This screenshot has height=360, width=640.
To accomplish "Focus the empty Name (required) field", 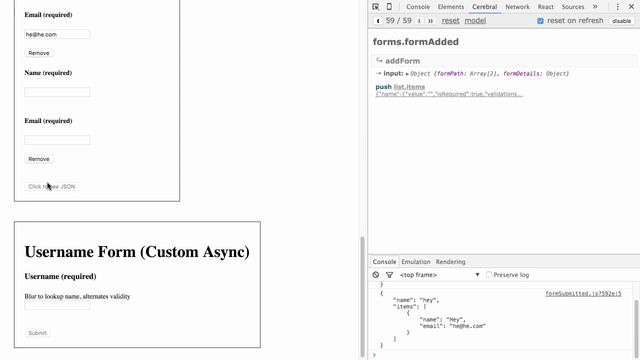I will pyautogui.click(x=57, y=92).
